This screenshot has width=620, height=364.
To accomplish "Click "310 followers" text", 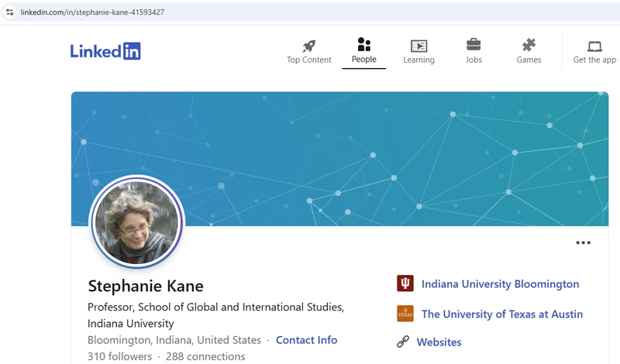I will [119, 356].
